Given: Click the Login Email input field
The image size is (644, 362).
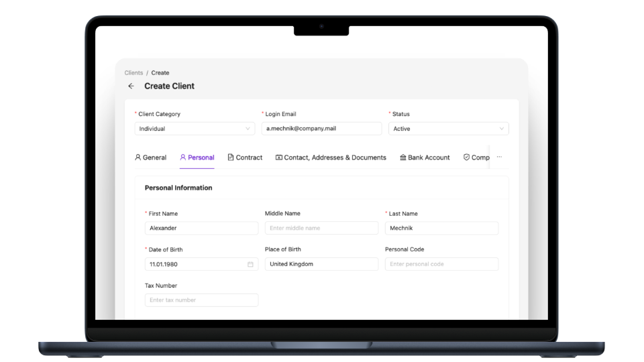Looking at the screenshot, I should pos(321,129).
